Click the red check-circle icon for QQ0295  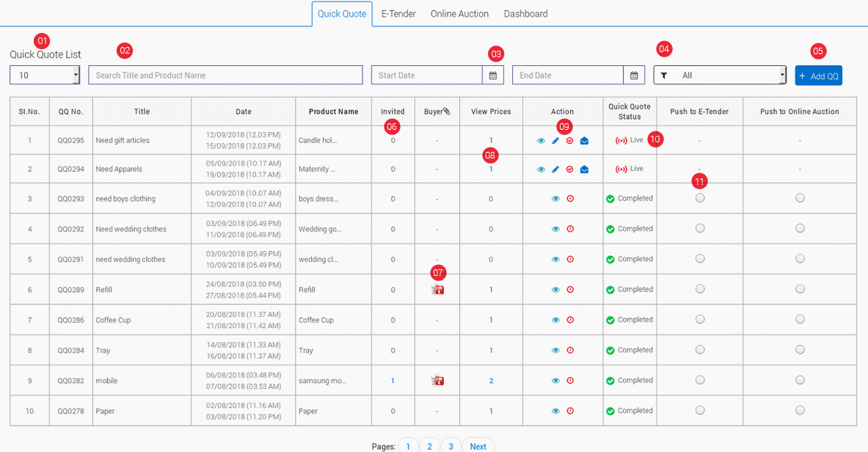(x=570, y=141)
